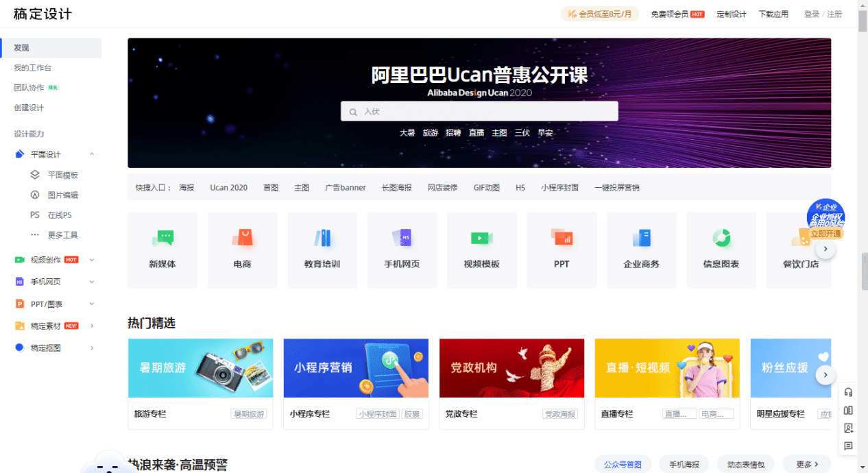Viewport: 868px width, 473px height.
Task: Open the 暑期旅游 thumbnail card
Action: [200, 368]
